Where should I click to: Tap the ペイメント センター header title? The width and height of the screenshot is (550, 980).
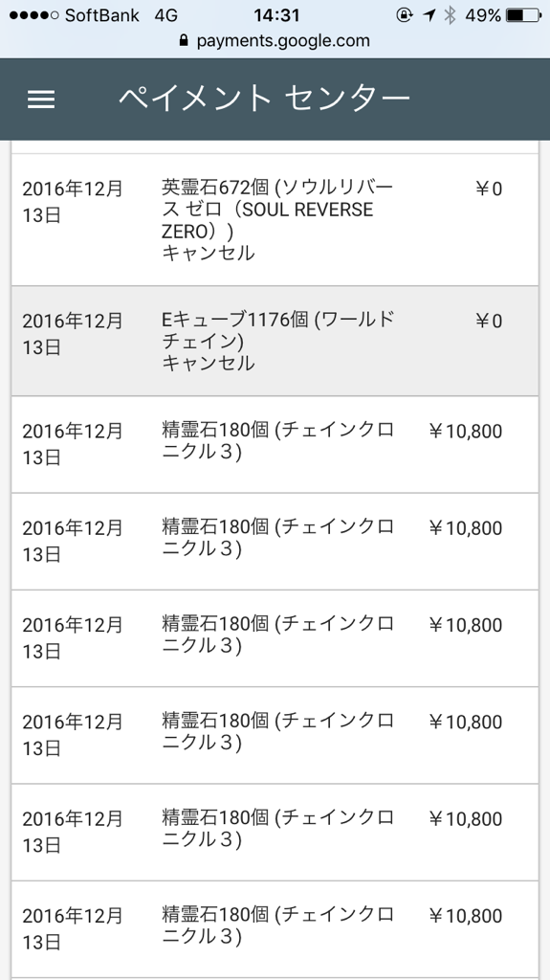[264, 99]
